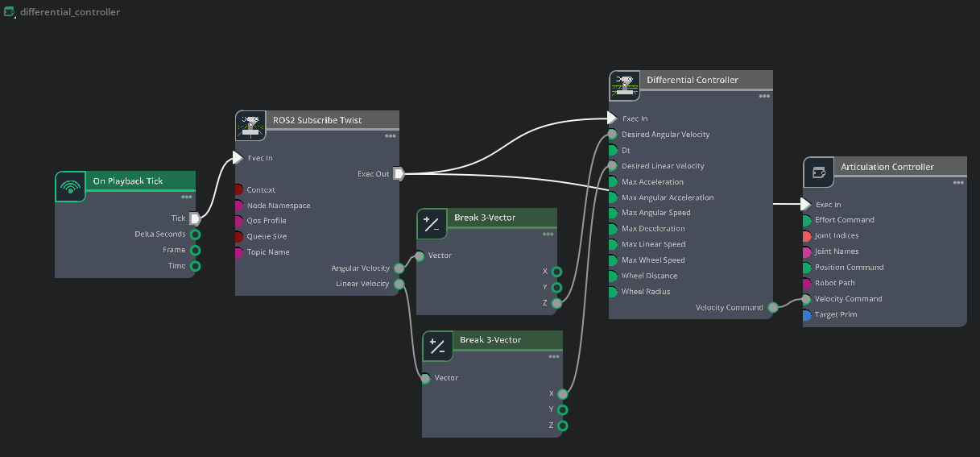980x457 pixels.
Task: Click the lower Break 3-Vector Y output port
Action: coord(563,409)
